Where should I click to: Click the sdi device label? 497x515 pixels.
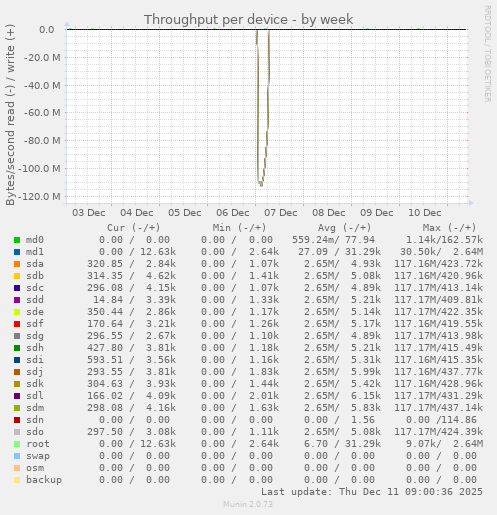tap(35, 360)
